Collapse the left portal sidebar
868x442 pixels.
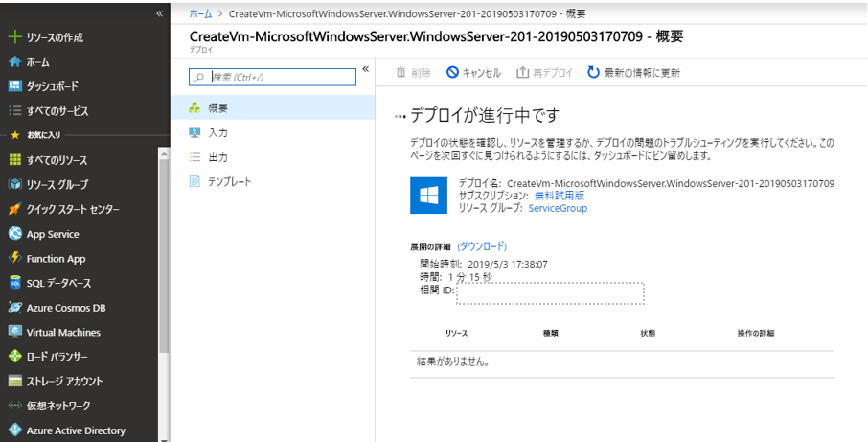pos(159,13)
